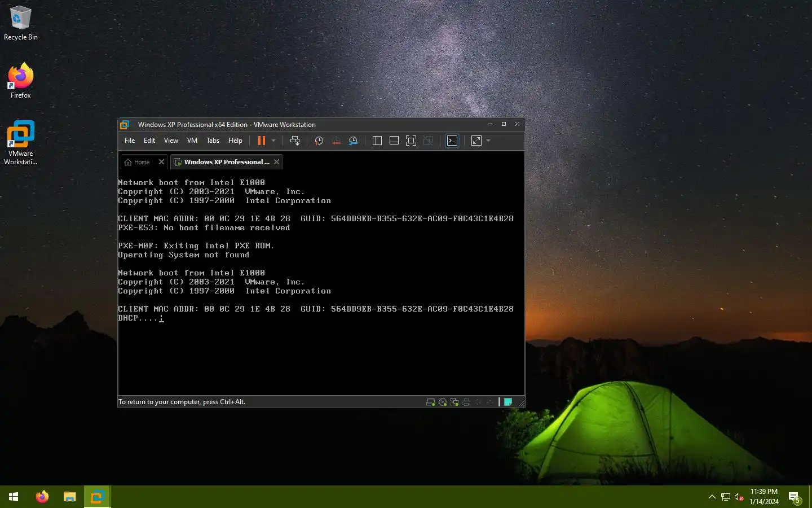This screenshot has height=508, width=812.
Task: Toggle the library sidebar view
Action: [377, 141]
